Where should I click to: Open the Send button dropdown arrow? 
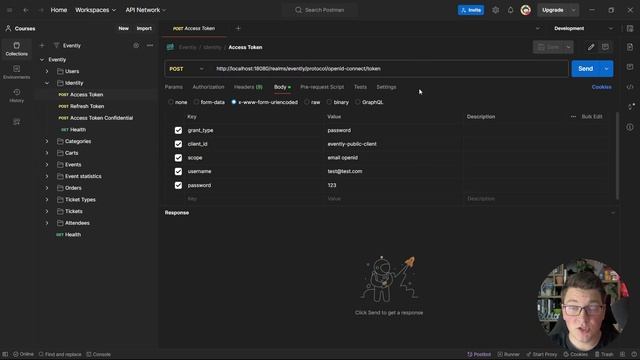[607, 69]
